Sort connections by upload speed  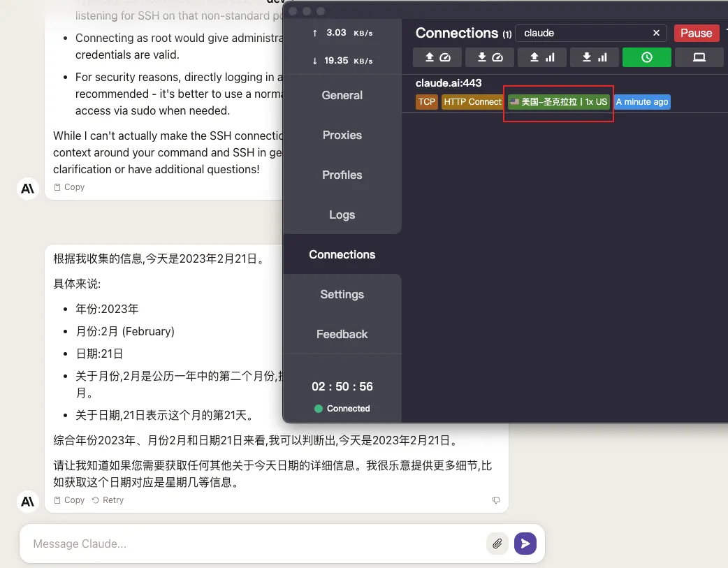click(437, 57)
